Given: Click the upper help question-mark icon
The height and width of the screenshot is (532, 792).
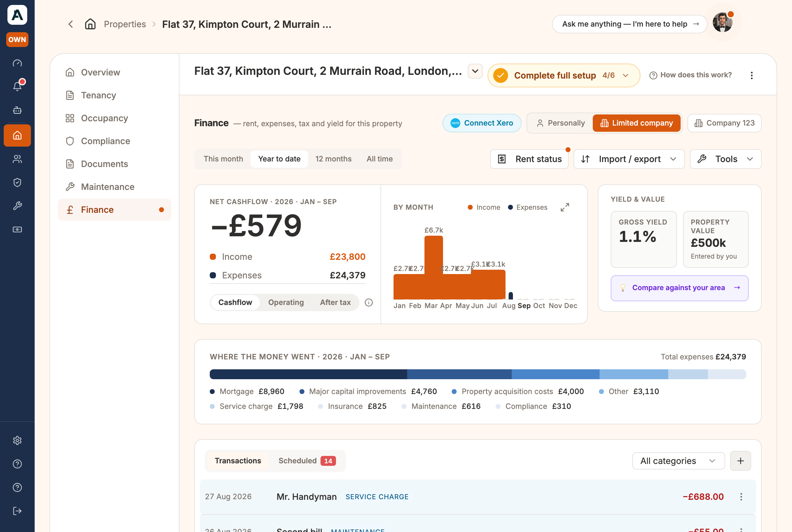Looking at the screenshot, I should pos(17,464).
